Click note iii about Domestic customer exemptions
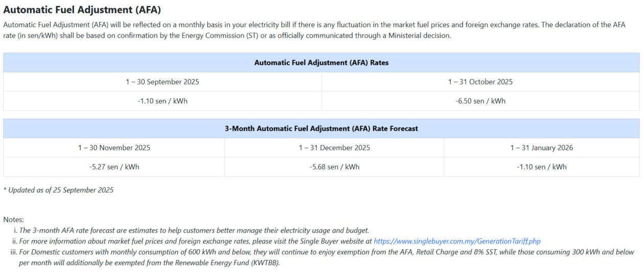 [326, 252]
